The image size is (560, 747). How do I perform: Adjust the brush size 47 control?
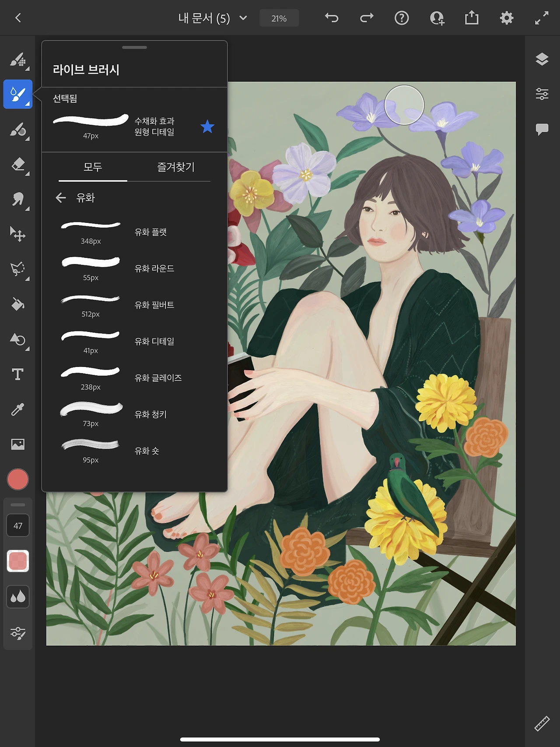(18, 525)
